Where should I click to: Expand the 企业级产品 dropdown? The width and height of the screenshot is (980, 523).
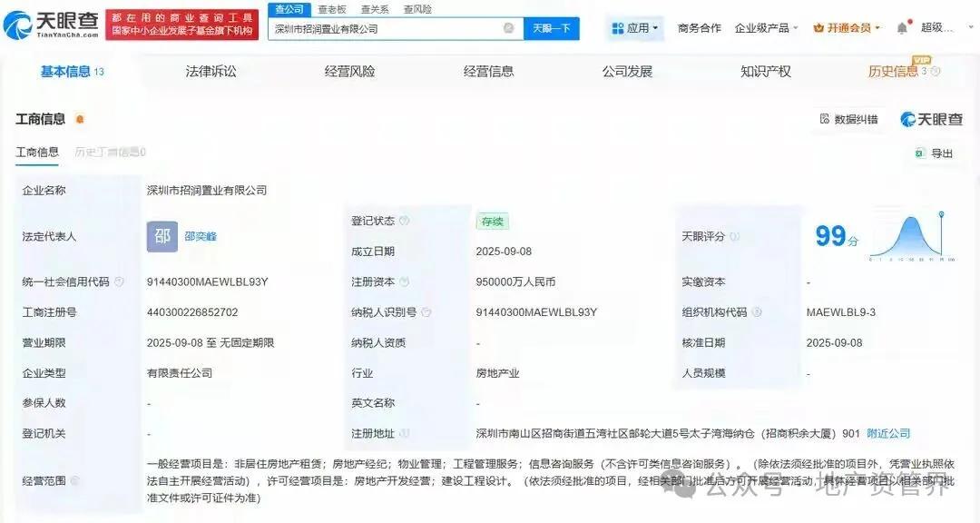point(766,28)
